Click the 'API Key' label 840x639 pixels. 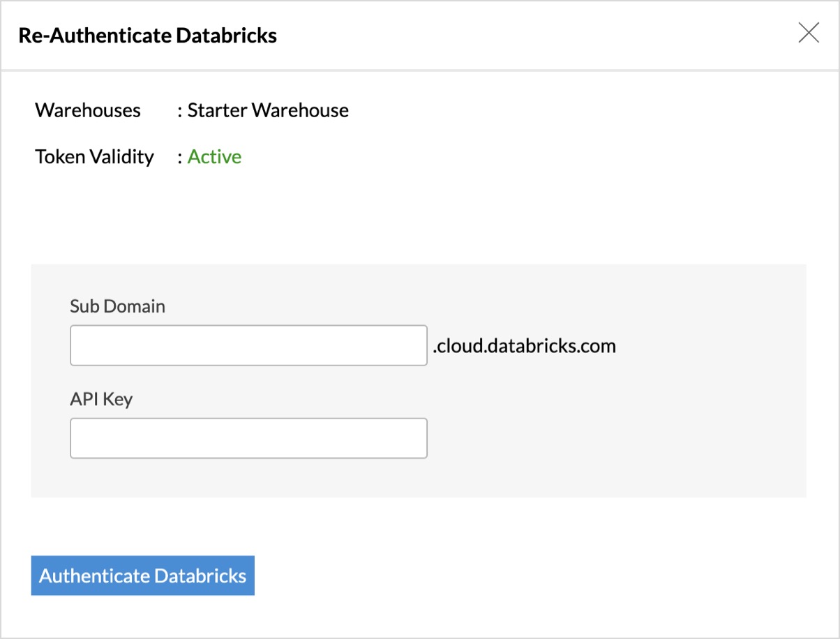pos(101,399)
